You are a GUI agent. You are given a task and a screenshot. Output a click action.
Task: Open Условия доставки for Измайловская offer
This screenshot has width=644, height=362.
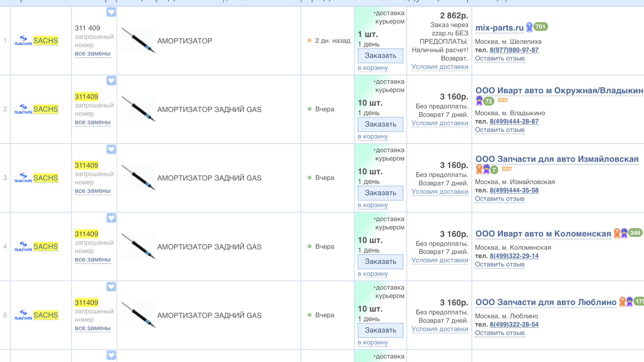(440, 192)
